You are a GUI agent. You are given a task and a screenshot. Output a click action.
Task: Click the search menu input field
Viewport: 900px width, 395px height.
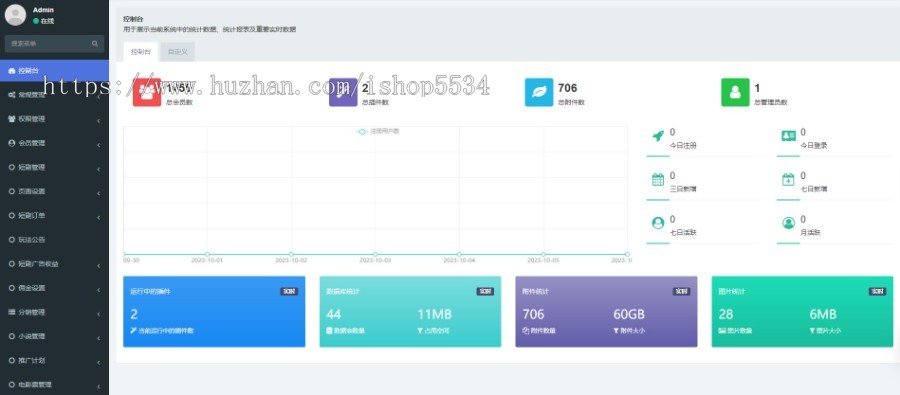click(x=48, y=44)
